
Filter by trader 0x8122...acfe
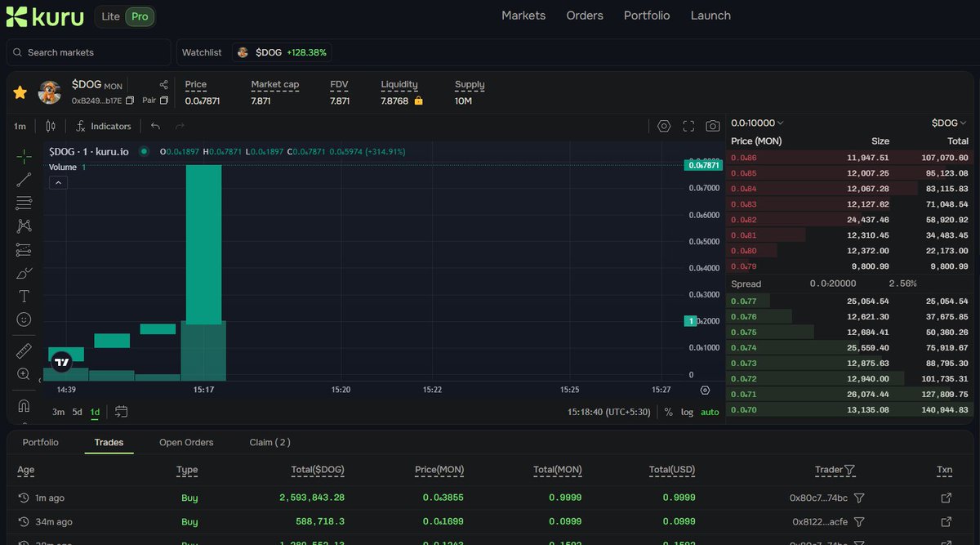click(x=858, y=521)
